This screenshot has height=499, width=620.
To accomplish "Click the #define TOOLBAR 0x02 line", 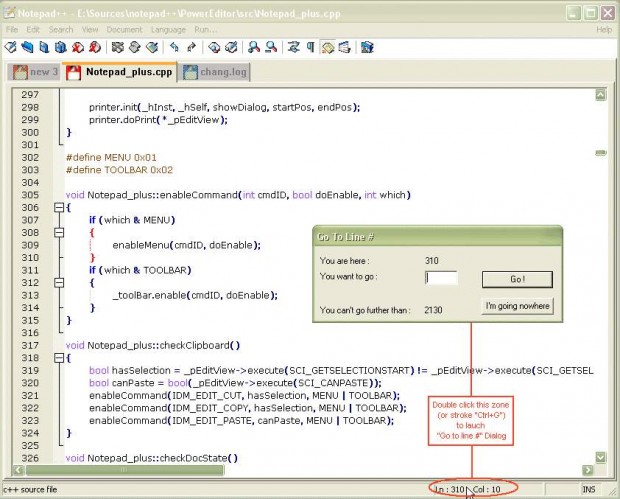I will point(119,170).
